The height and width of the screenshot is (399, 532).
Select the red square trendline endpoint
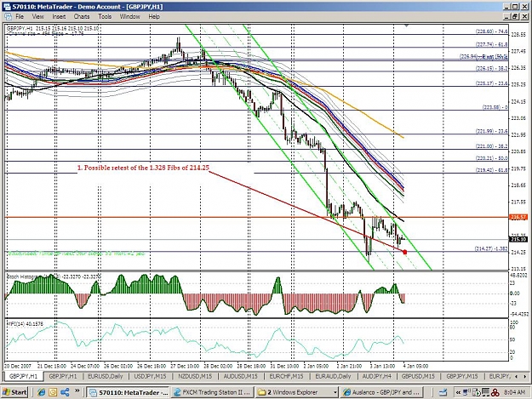pos(405,252)
